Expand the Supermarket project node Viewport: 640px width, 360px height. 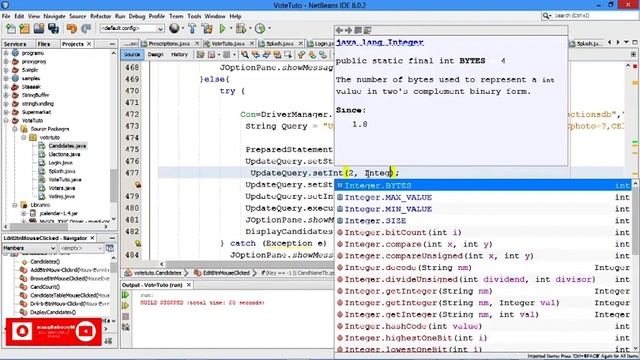(x=6, y=112)
